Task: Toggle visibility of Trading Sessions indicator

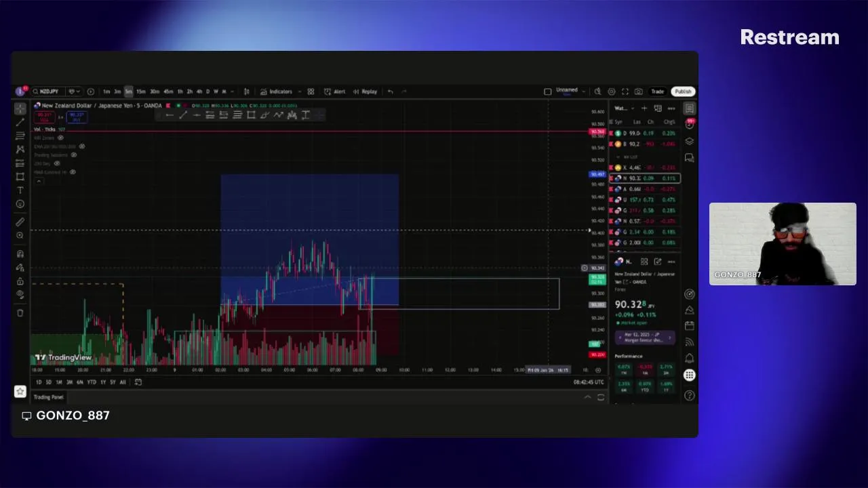Action: 74,155
